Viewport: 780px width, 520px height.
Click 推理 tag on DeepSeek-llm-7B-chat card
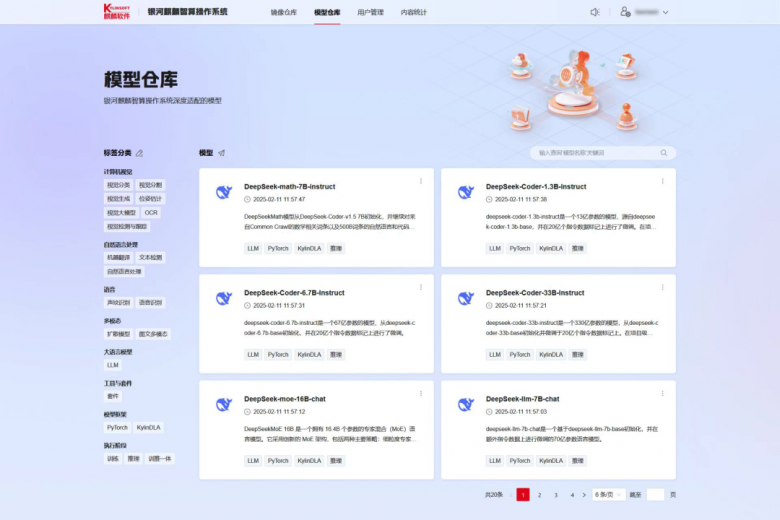(578, 461)
